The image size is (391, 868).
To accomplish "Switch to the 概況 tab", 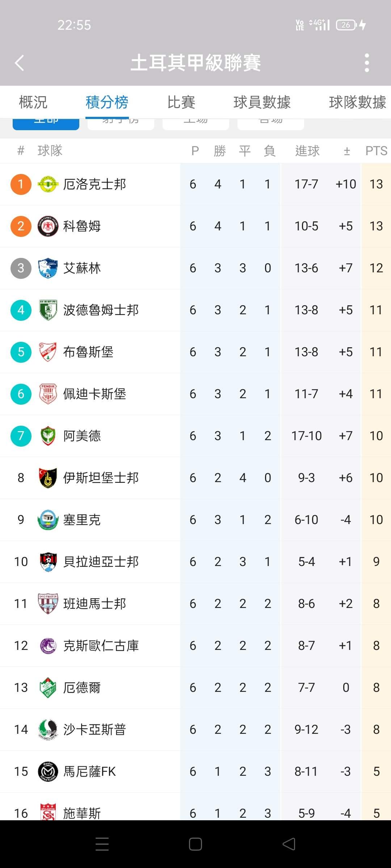I will click(33, 102).
